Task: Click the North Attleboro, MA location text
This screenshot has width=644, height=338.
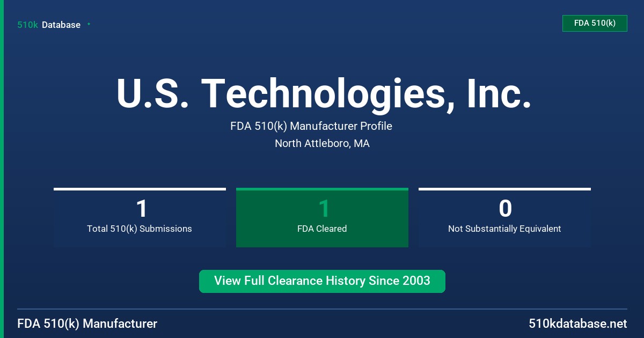Action: click(x=322, y=143)
